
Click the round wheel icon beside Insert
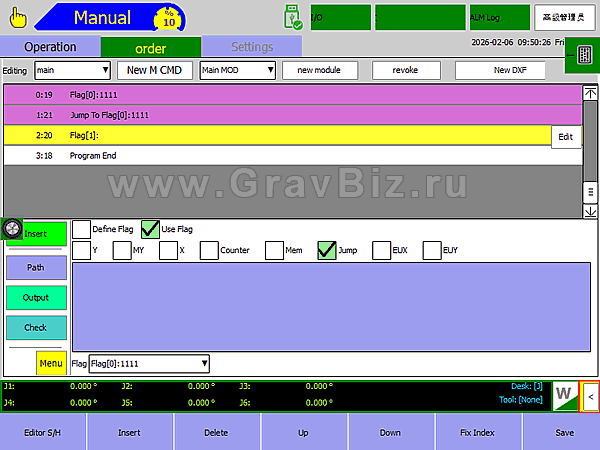[12, 229]
